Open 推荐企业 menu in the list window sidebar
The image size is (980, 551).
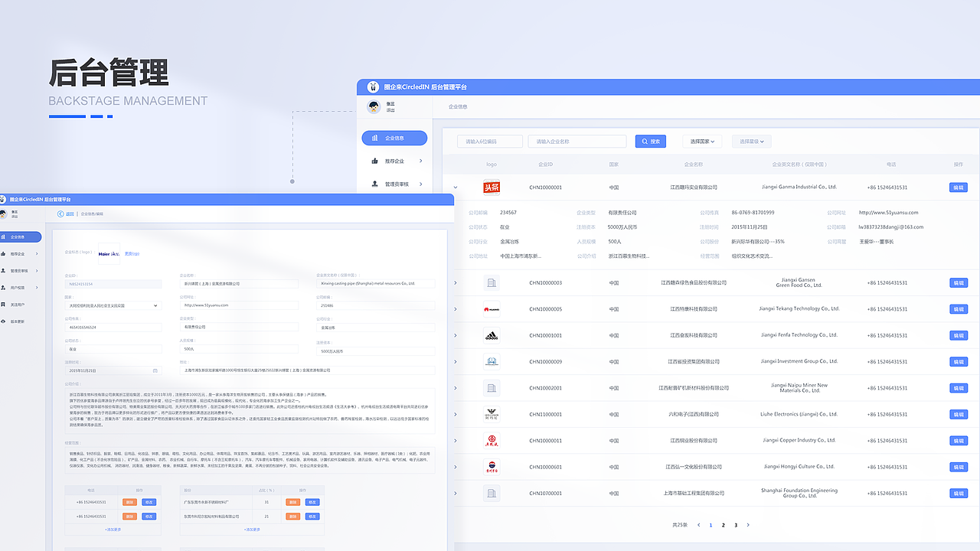coord(397,161)
